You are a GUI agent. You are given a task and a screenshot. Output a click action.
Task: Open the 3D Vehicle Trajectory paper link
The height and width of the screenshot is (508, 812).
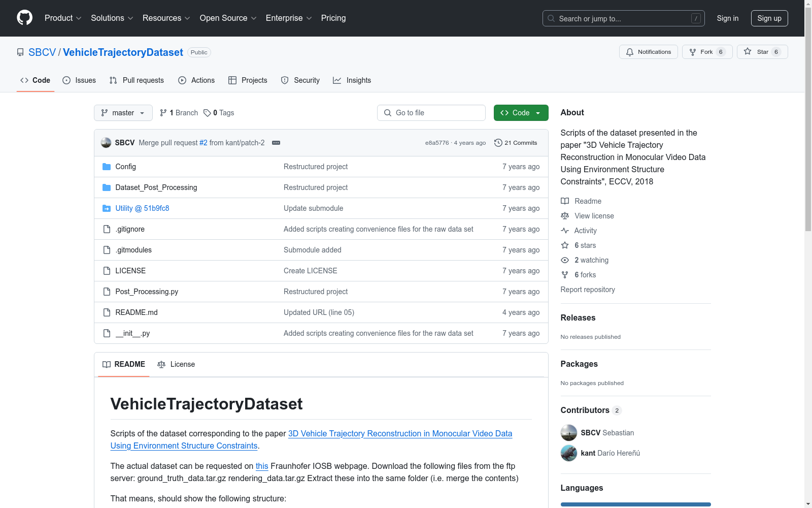point(311,439)
